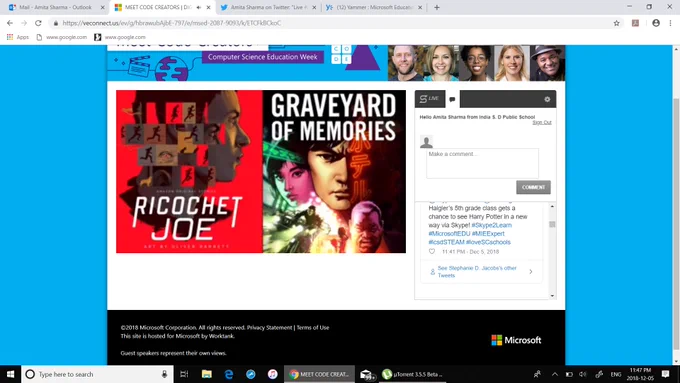Reload the current page
Image resolution: width=680 pixels, height=383 pixels.
pos(38,23)
